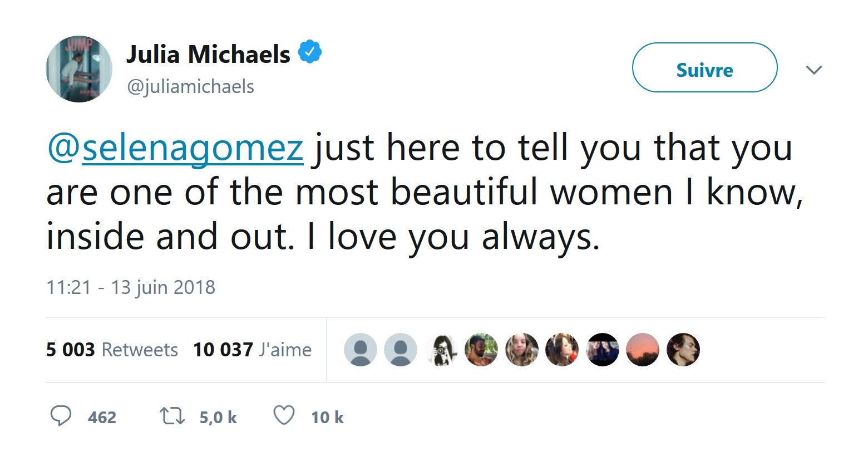The image size is (868, 451).
Task: Click the 5,0 k retweet count
Action: (x=218, y=418)
